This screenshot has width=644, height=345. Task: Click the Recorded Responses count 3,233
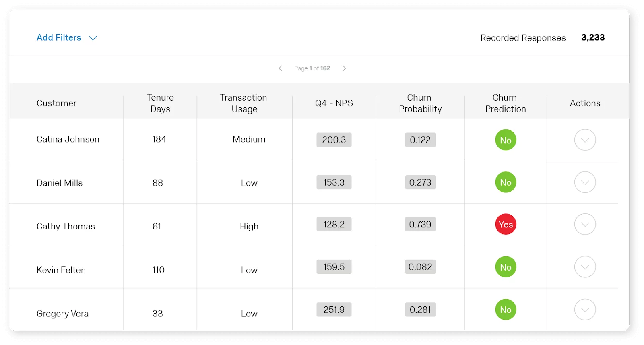[592, 37]
